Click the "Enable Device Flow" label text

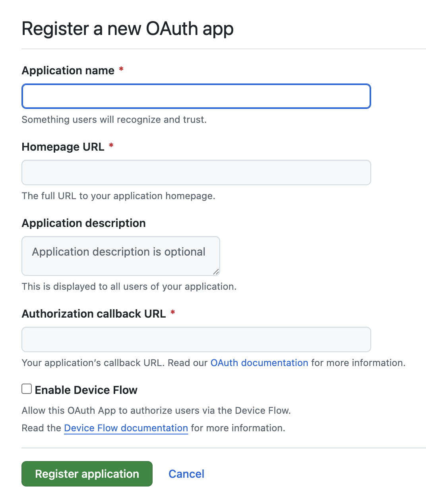86,390
